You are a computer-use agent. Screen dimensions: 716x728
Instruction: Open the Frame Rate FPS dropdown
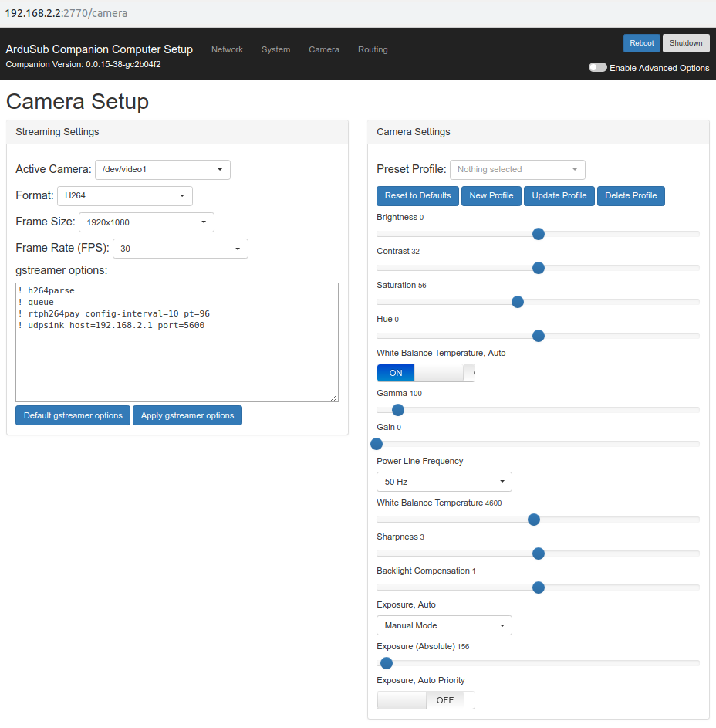181,249
